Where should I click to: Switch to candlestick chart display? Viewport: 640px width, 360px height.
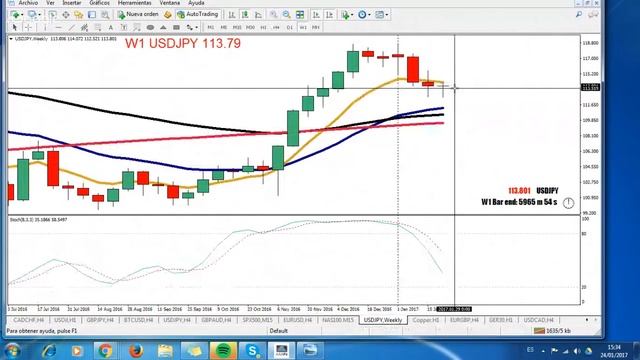click(x=245, y=15)
